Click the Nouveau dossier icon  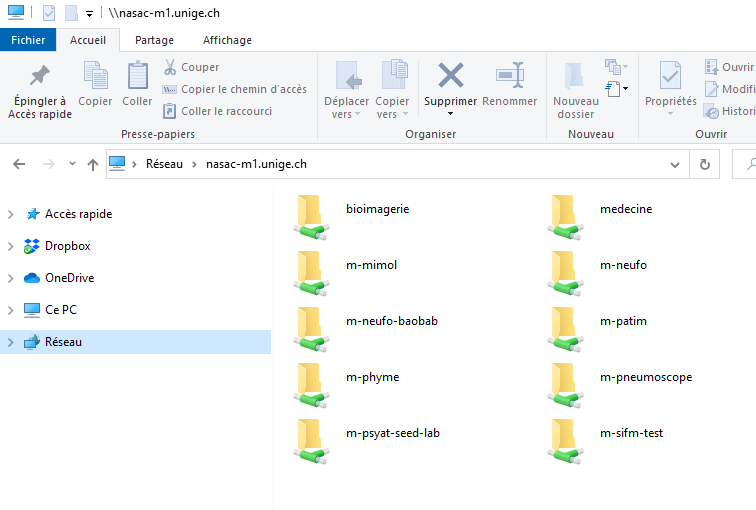(575, 77)
